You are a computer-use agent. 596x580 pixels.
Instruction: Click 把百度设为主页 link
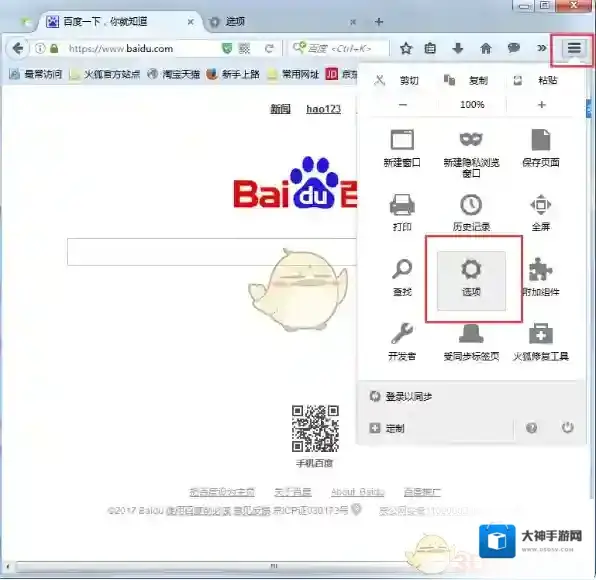(222, 492)
